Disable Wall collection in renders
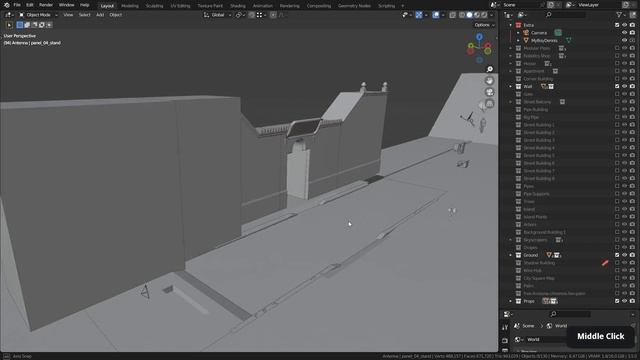Image resolution: width=640 pixels, height=360 pixels. [x=632, y=87]
